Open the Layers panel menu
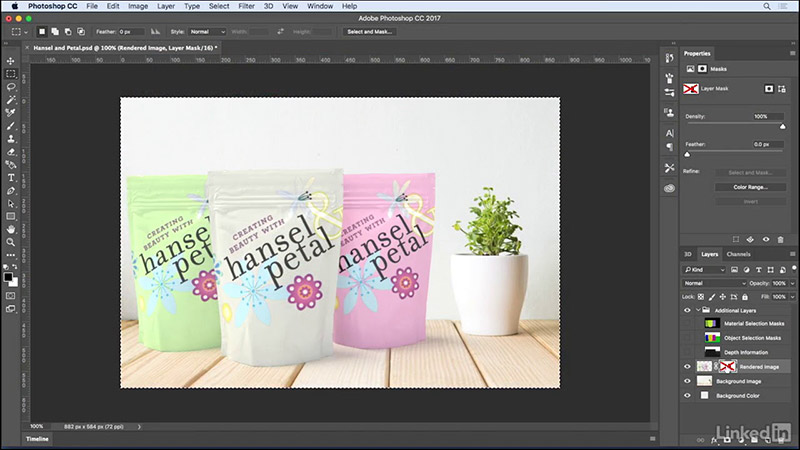 click(x=792, y=254)
